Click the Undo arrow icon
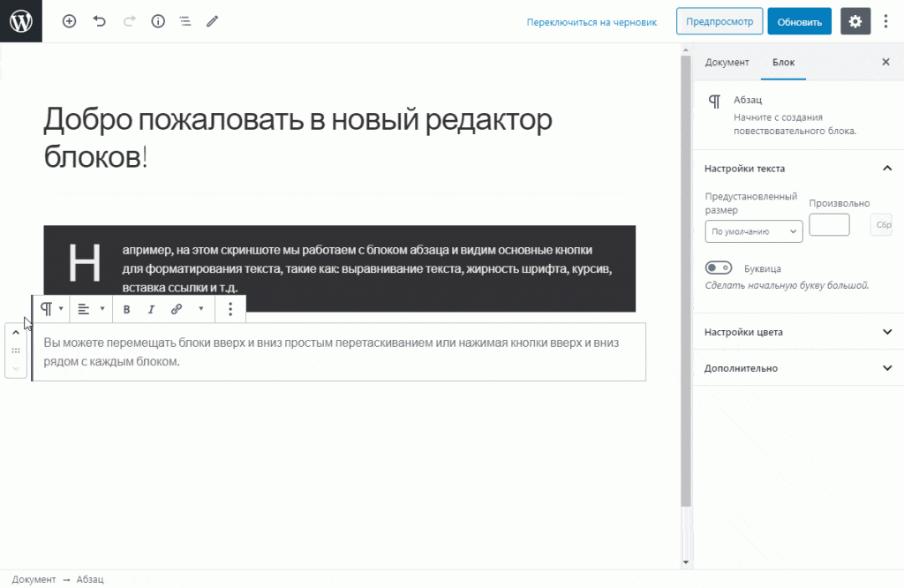The height and width of the screenshot is (588, 904). coord(99,21)
